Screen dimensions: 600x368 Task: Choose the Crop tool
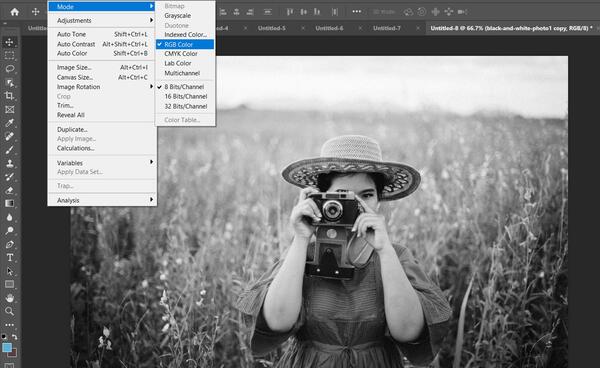point(10,96)
